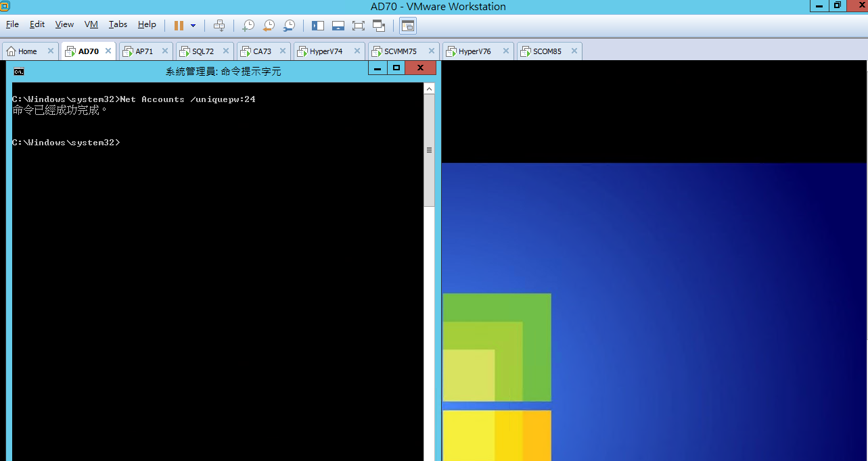Image resolution: width=868 pixels, height=461 pixels.
Task: Click the command prompt vertical scrollbar thumb
Action: click(429, 150)
